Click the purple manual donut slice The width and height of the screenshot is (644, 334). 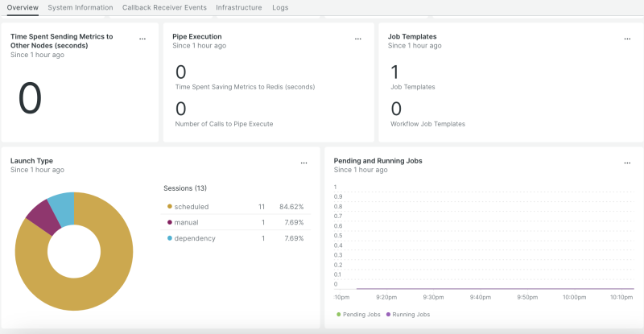pos(42,215)
